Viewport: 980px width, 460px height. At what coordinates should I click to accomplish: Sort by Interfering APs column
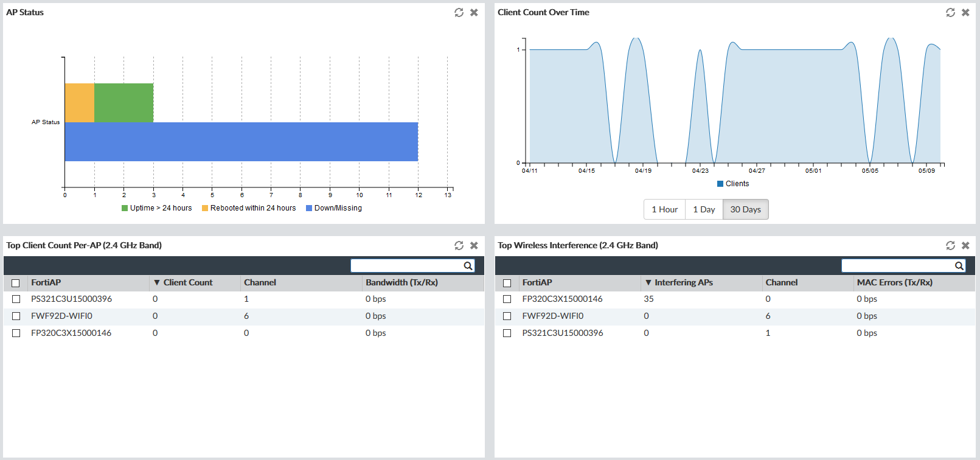click(701, 282)
